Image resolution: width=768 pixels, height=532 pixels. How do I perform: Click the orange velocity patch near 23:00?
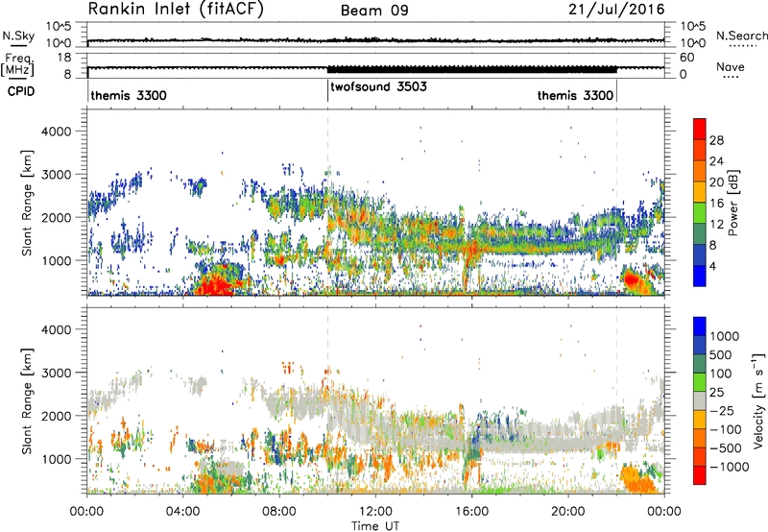tap(636, 481)
